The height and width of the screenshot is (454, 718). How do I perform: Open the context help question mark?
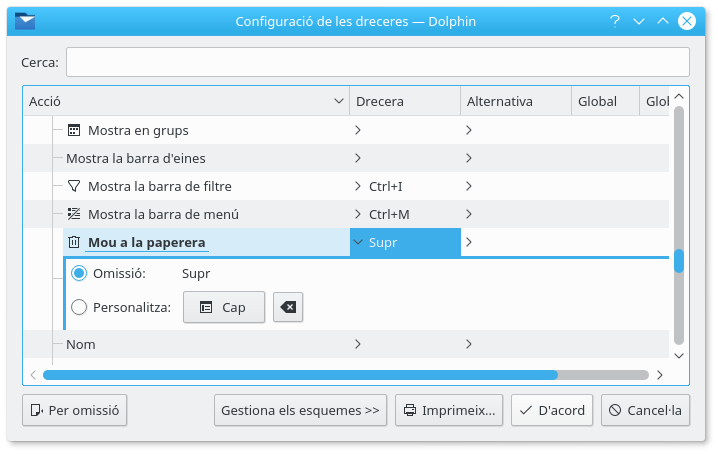coord(614,21)
